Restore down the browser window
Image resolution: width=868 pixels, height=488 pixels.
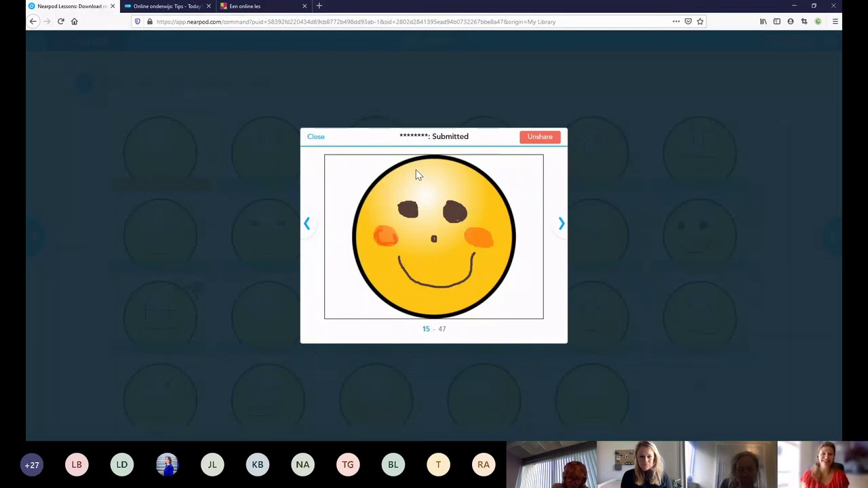814,6
